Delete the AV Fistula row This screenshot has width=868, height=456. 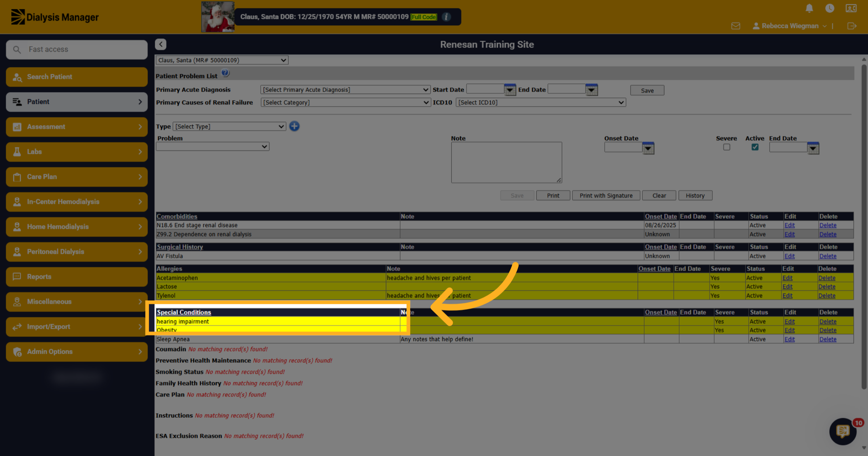point(828,256)
